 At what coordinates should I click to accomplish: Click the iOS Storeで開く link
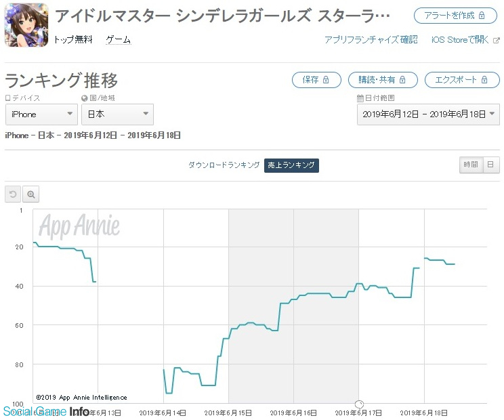tap(459, 40)
